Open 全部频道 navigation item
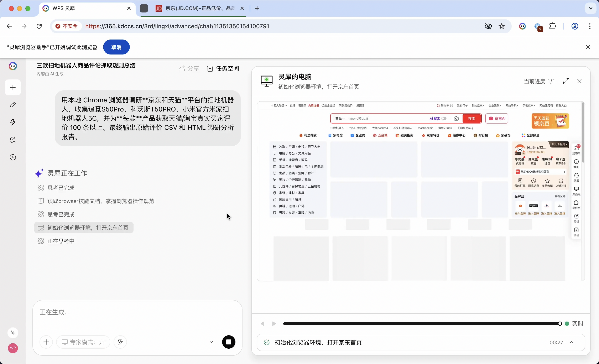 coord(530,135)
